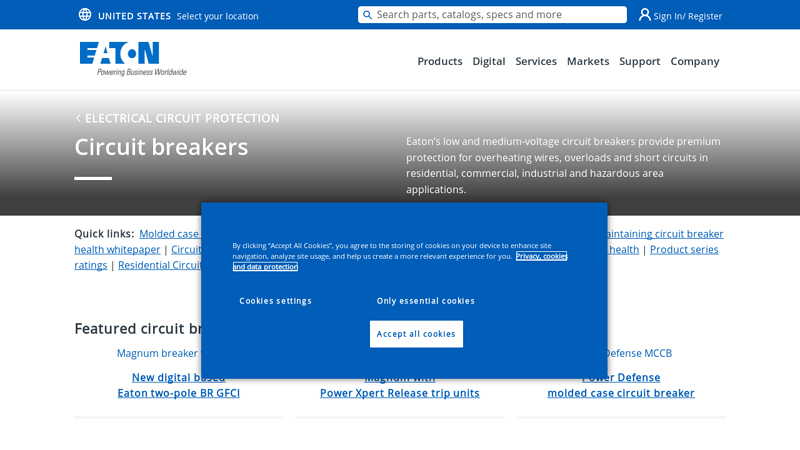Open Power Defense molded case circuit breaker link
This screenshot has height=450, width=800.
(x=621, y=385)
